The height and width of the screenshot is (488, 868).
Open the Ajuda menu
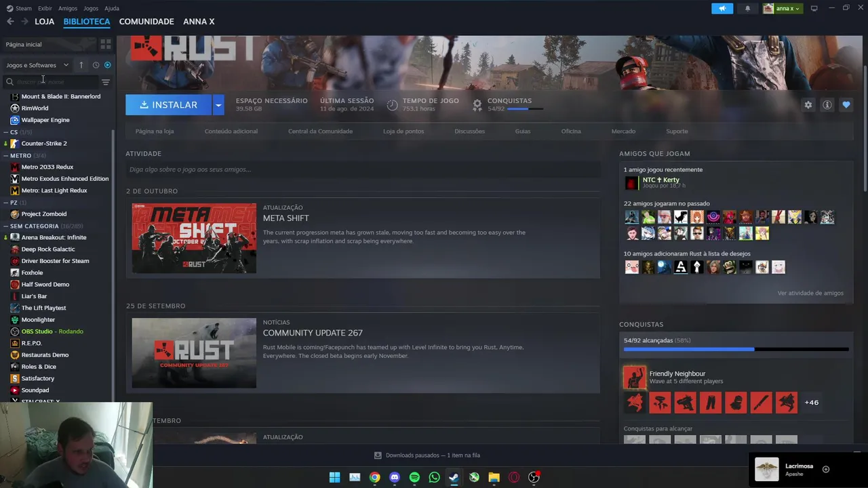[x=112, y=8]
